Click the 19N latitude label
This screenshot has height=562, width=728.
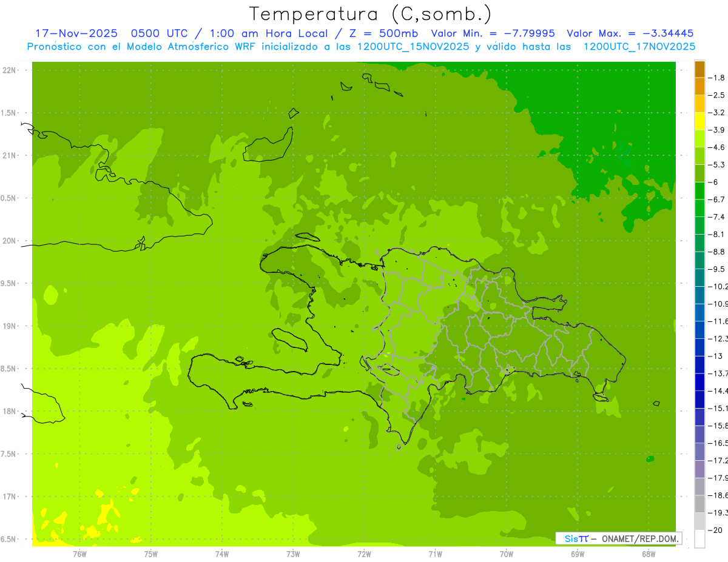coord(10,326)
